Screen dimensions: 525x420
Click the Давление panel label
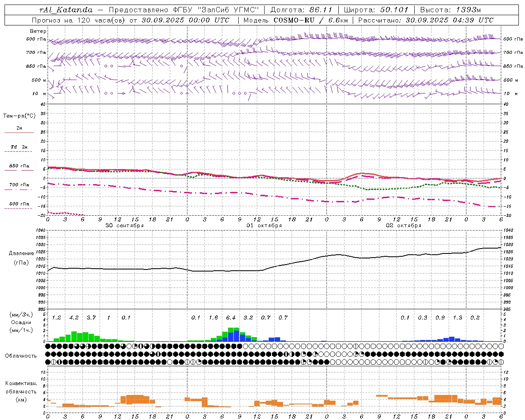click(x=21, y=253)
